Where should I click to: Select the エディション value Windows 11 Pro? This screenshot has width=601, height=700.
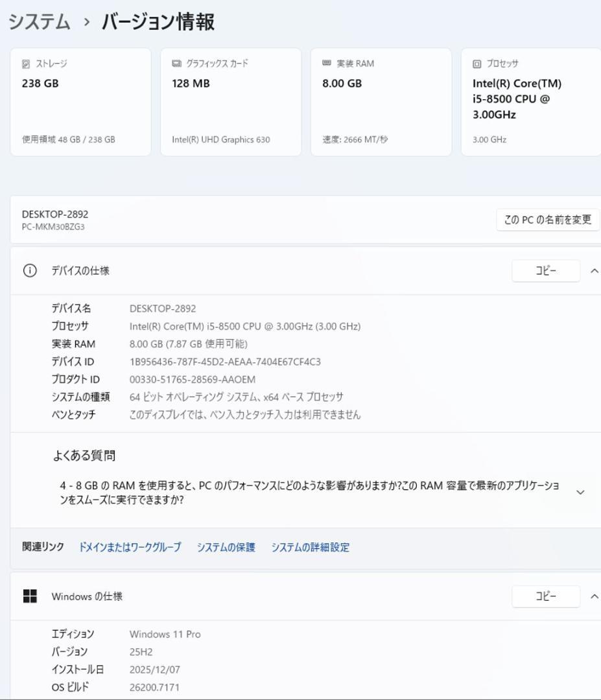coord(165,634)
